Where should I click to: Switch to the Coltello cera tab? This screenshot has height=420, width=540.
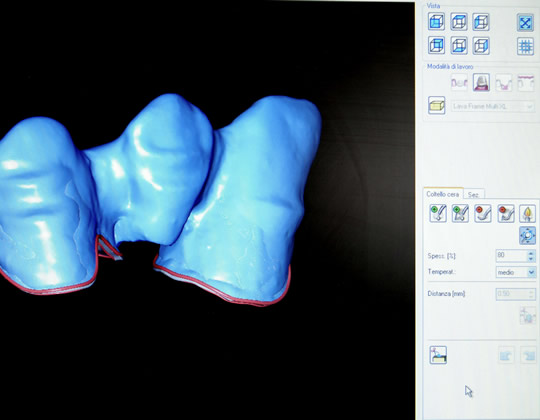pos(443,194)
